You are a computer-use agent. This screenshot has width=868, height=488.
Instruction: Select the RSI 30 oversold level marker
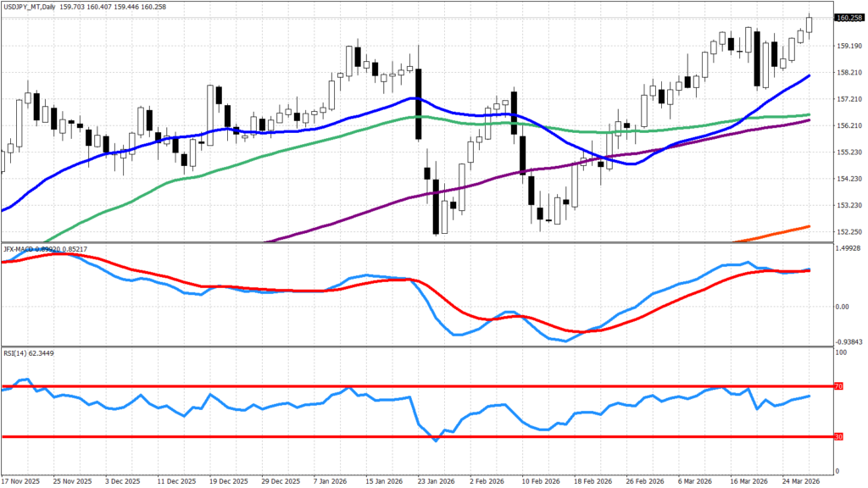click(840, 436)
